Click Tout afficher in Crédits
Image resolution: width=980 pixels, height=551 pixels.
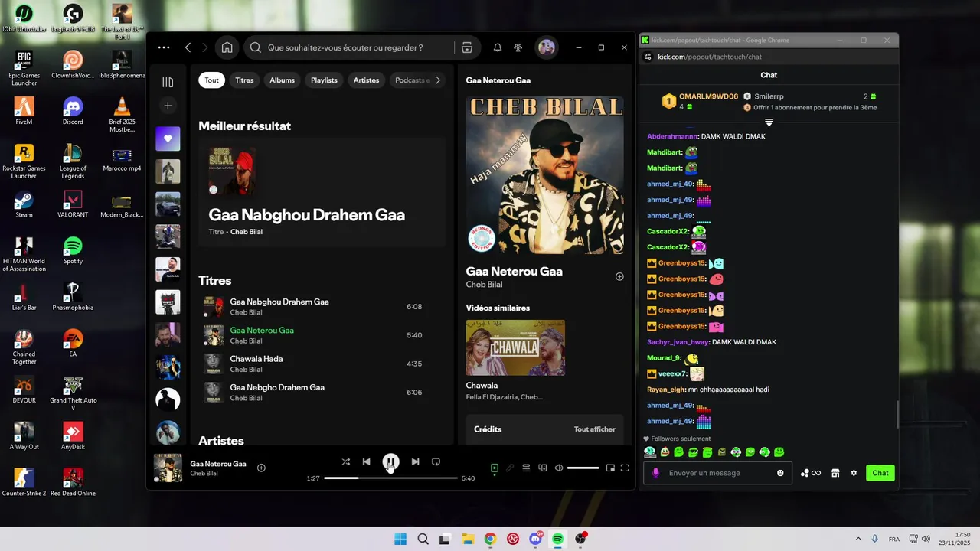pos(594,429)
